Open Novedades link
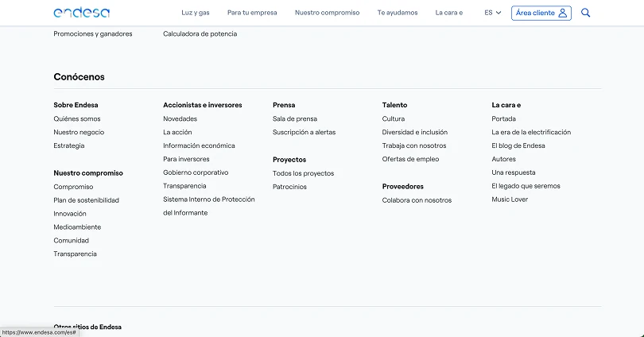644x337 pixels. click(x=180, y=118)
